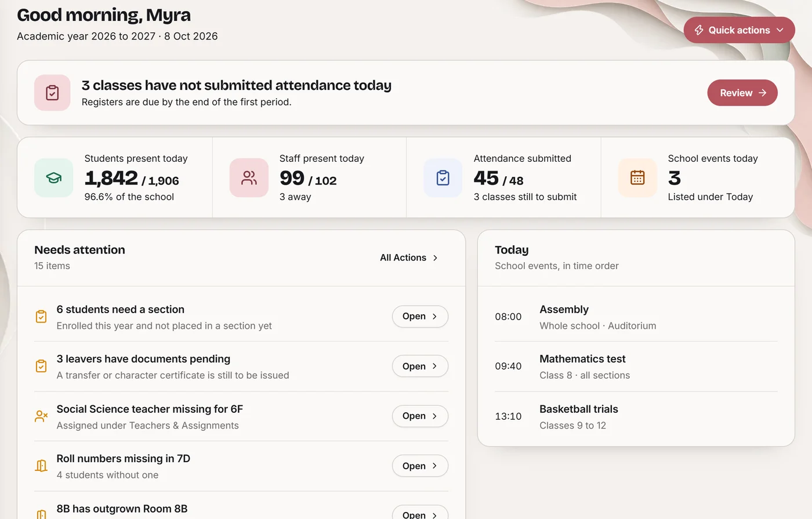Click the '3 away' staff text
The image size is (812, 519).
point(295,197)
